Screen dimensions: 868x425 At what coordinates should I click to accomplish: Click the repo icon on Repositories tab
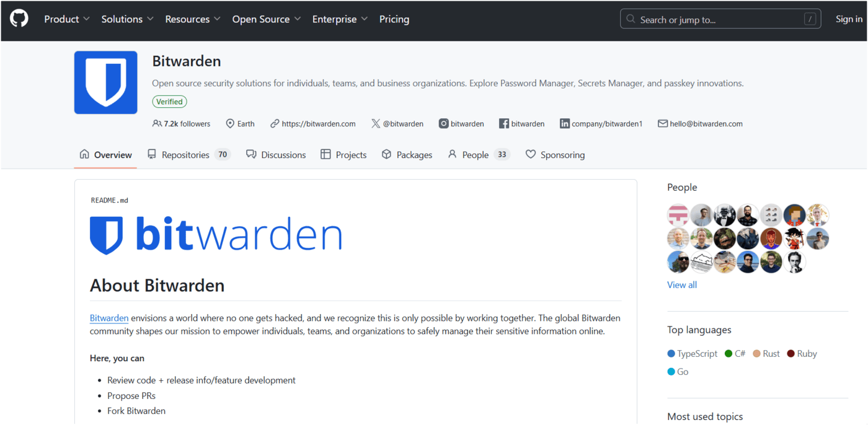click(152, 154)
